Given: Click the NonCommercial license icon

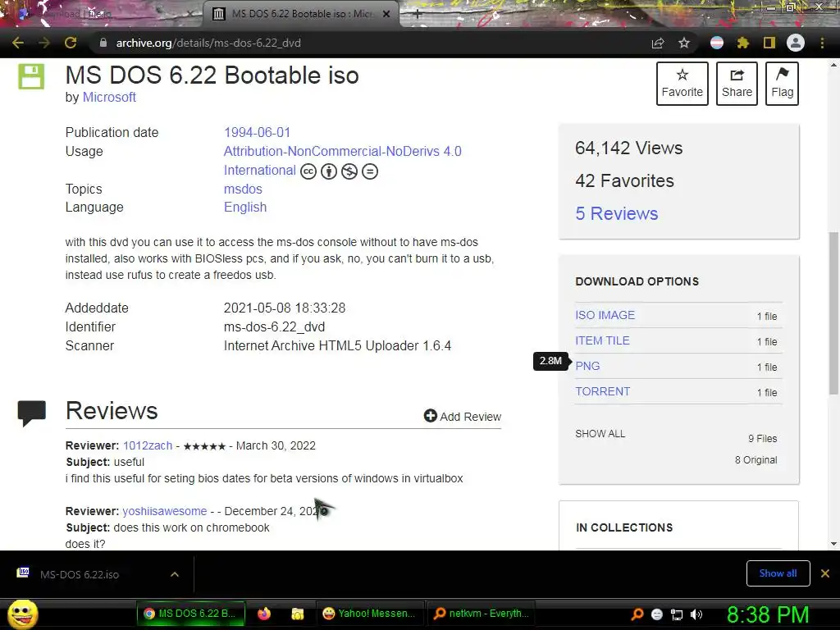Looking at the screenshot, I should (349, 171).
